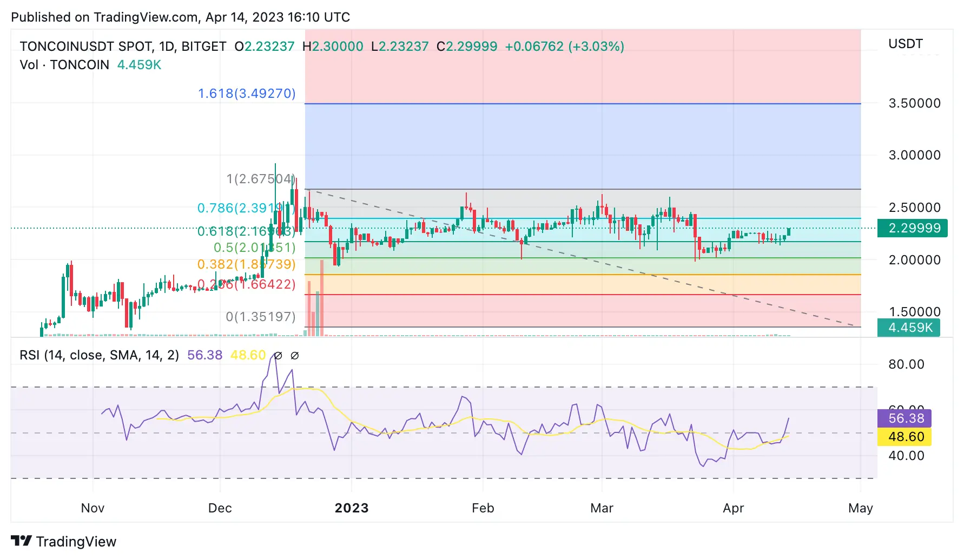Click the Fibonacci 1.618(3.49270) level label
Screen dimensions: 964x560
247,94
